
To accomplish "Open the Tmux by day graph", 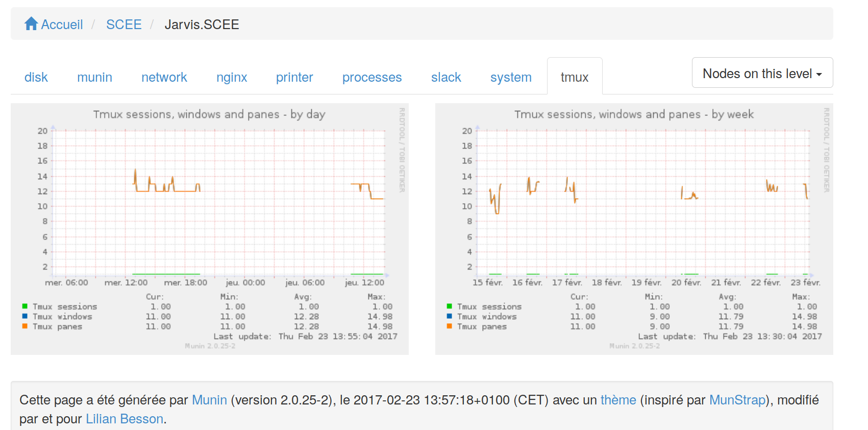I will coord(209,229).
